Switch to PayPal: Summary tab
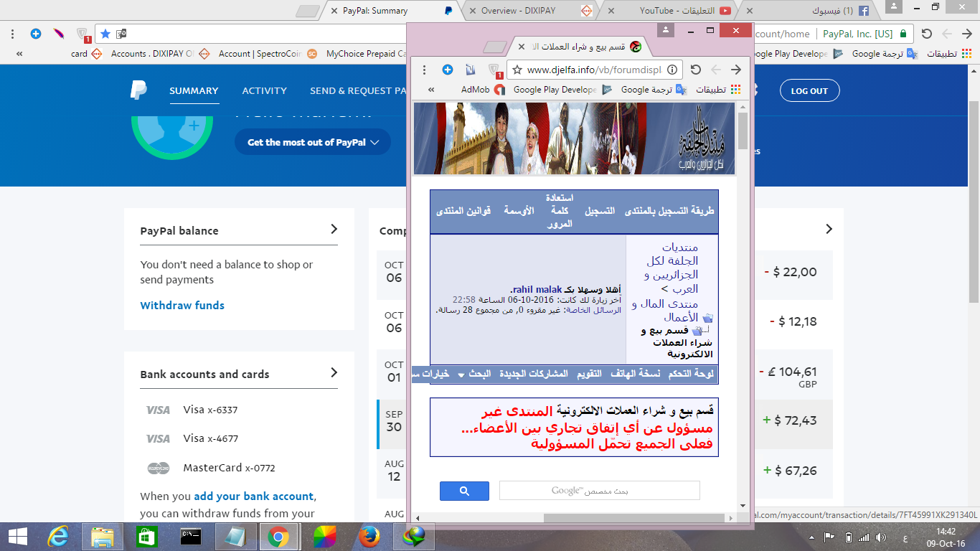Image resolution: width=980 pixels, height=551 pixels. click(391, 11)
